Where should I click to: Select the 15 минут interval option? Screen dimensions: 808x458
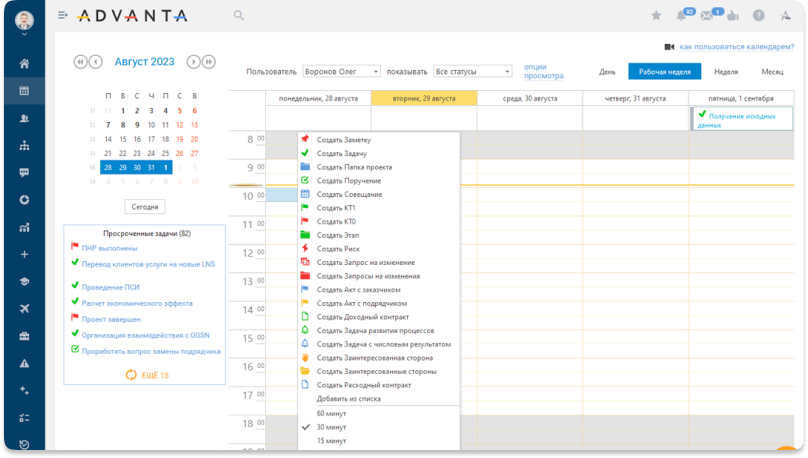coord(331,440)
